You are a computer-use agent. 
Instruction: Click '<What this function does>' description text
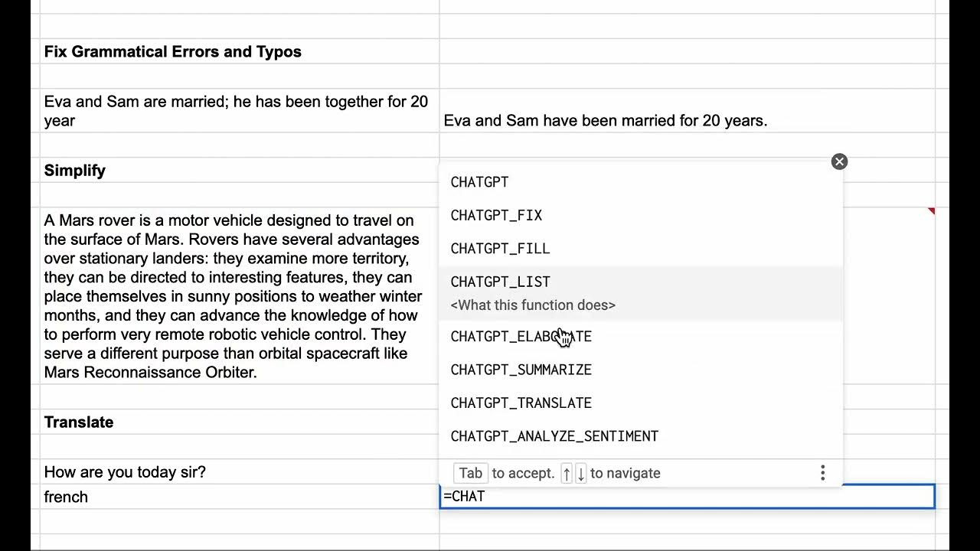tap(533, 305)
